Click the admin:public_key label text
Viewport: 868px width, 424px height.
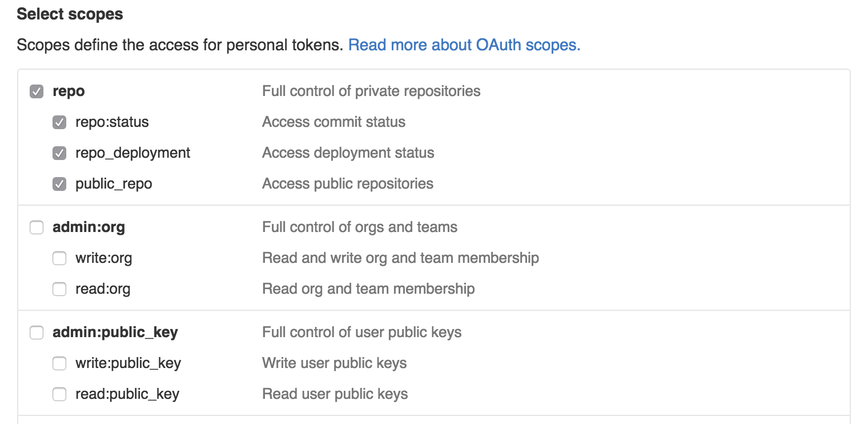coord(115,332)
